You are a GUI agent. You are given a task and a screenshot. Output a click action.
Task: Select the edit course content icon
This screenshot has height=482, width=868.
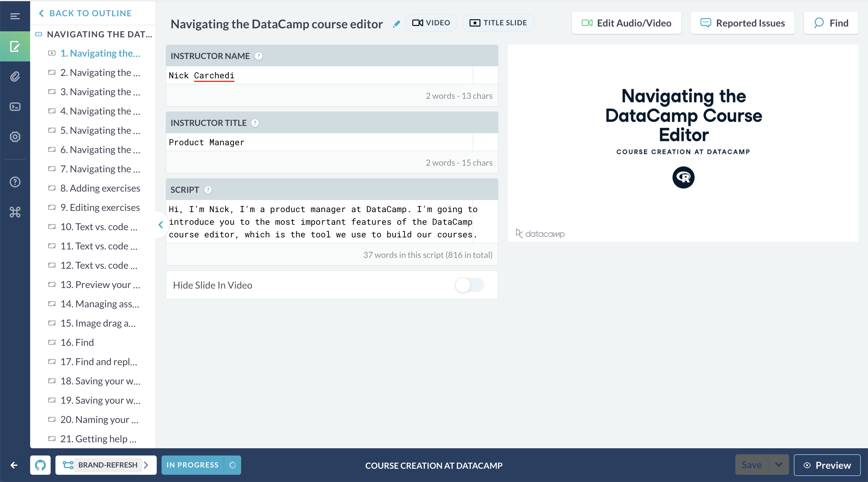(x=15, y=46)
